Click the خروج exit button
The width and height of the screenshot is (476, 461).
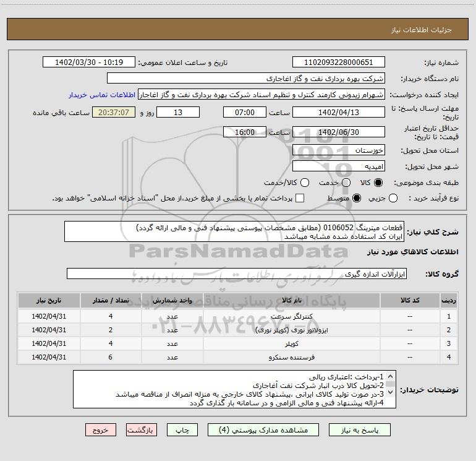pos(101,430)
